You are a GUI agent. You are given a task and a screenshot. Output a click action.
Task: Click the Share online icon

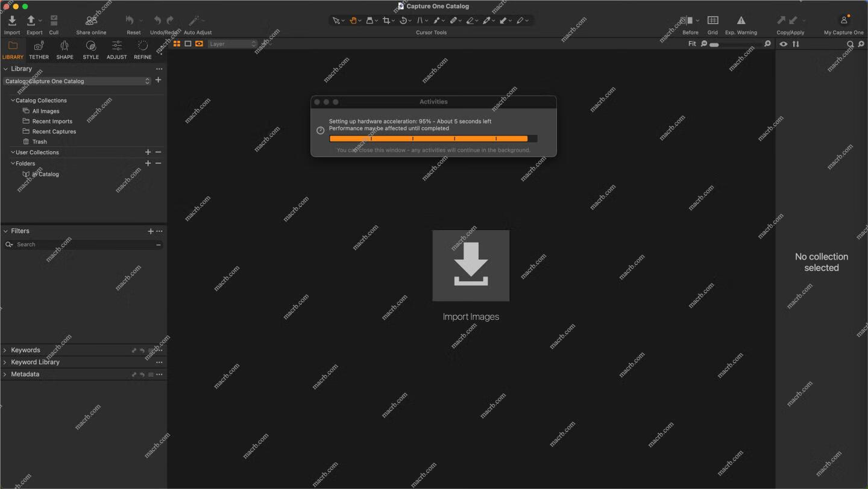[92, 21]
